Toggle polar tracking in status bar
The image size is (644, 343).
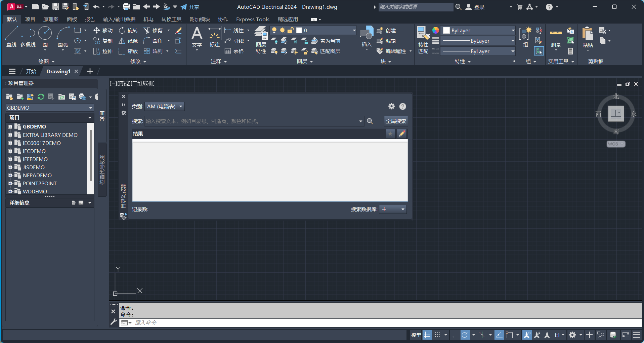click(x=465, y=335)
